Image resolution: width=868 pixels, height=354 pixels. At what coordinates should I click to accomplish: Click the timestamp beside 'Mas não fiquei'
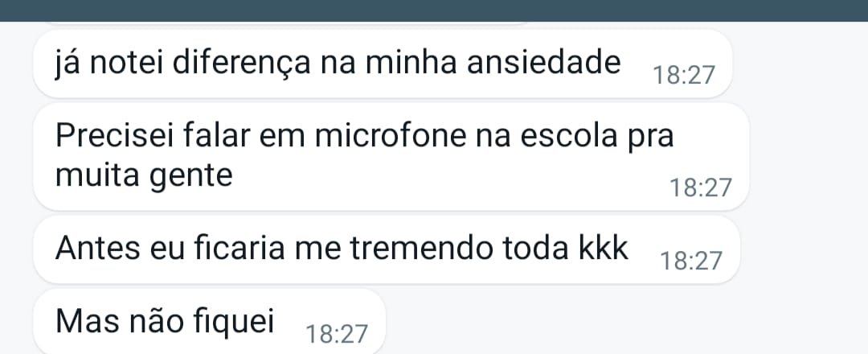pos(338,333)
